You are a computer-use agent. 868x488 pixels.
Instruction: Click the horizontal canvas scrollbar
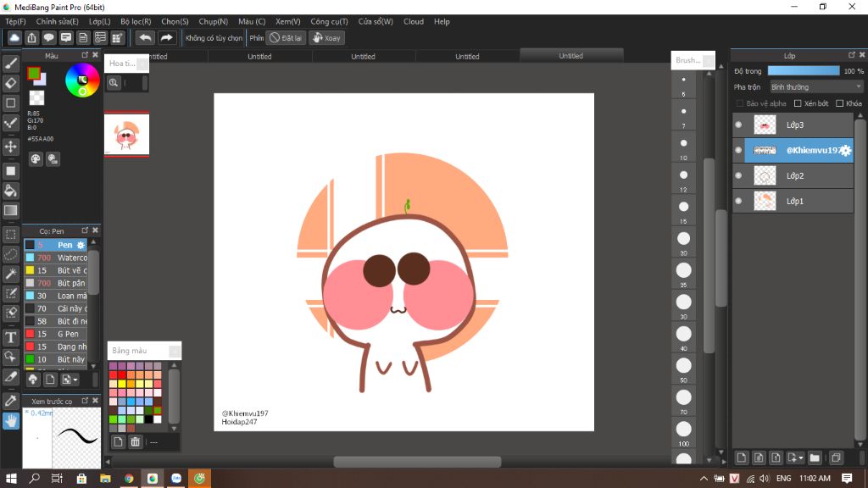tap(417, 462)
